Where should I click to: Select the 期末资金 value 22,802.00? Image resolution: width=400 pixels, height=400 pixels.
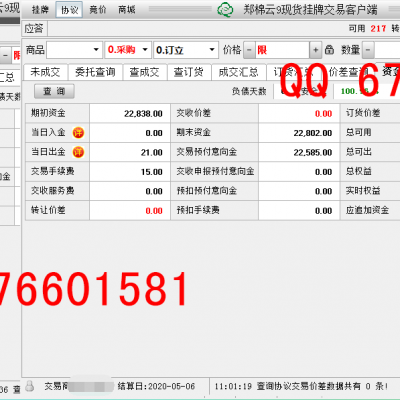pyautogui.click(x=313, y=133)
